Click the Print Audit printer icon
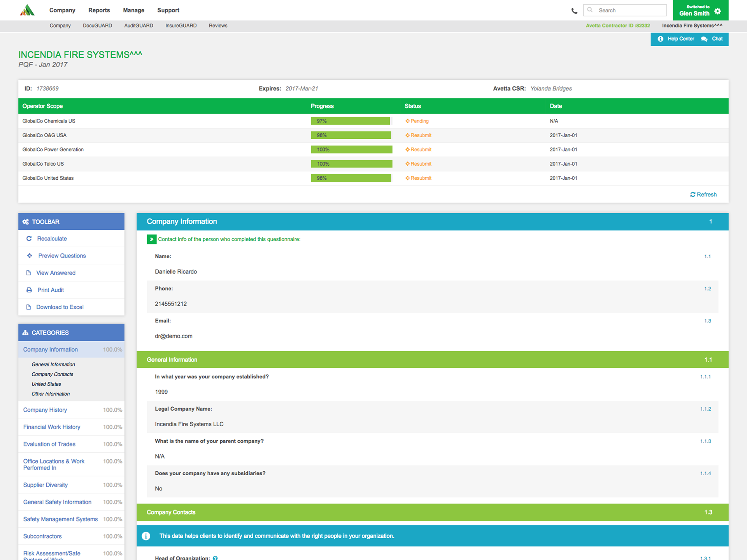This screenshot has width=747, height=560. (29, 290)
